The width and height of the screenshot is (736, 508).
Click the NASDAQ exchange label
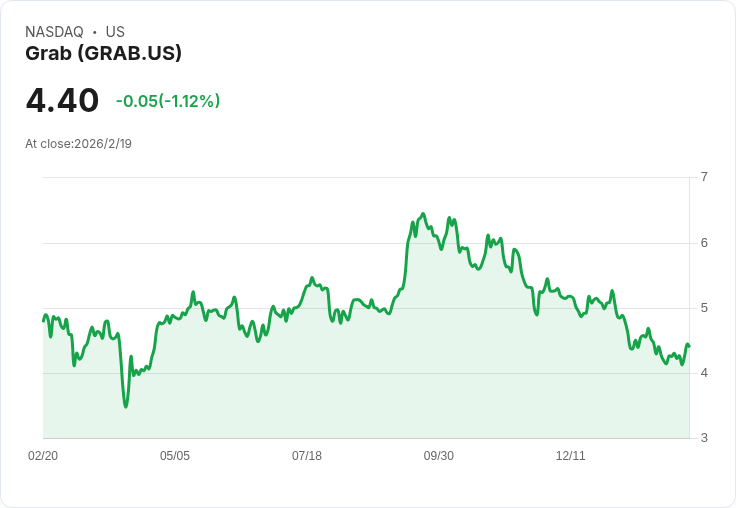pos(54,32)
